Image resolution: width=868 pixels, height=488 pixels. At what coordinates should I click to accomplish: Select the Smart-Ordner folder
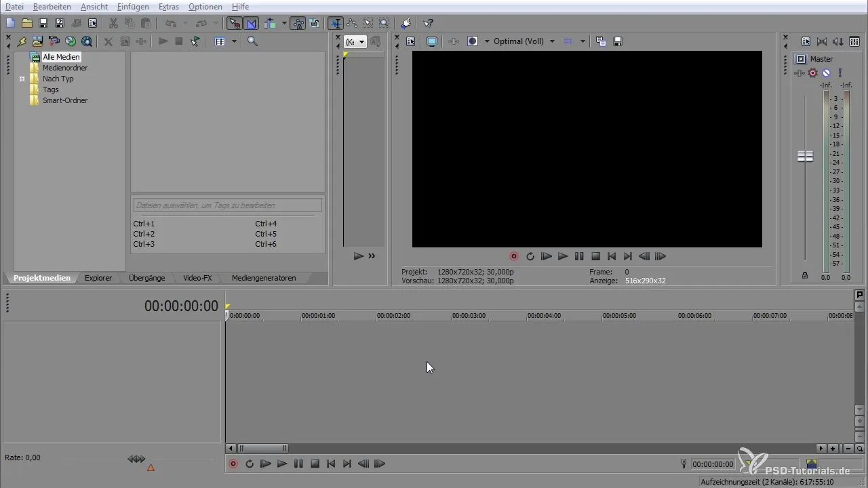coord(65,100)
